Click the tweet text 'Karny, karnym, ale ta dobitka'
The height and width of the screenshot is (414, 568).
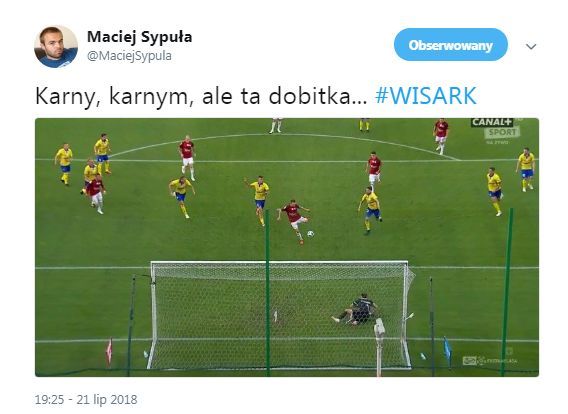[x=201, y=96]
